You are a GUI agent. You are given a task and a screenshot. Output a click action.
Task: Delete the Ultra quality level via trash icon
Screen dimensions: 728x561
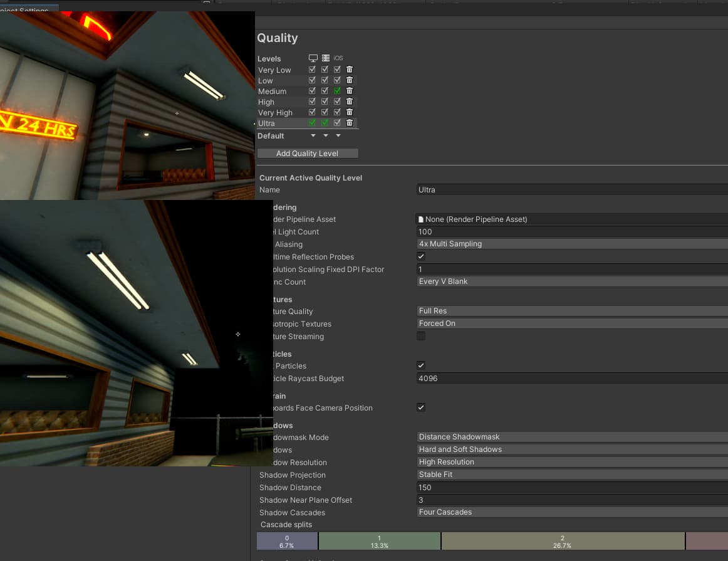[x=349, y=122]
